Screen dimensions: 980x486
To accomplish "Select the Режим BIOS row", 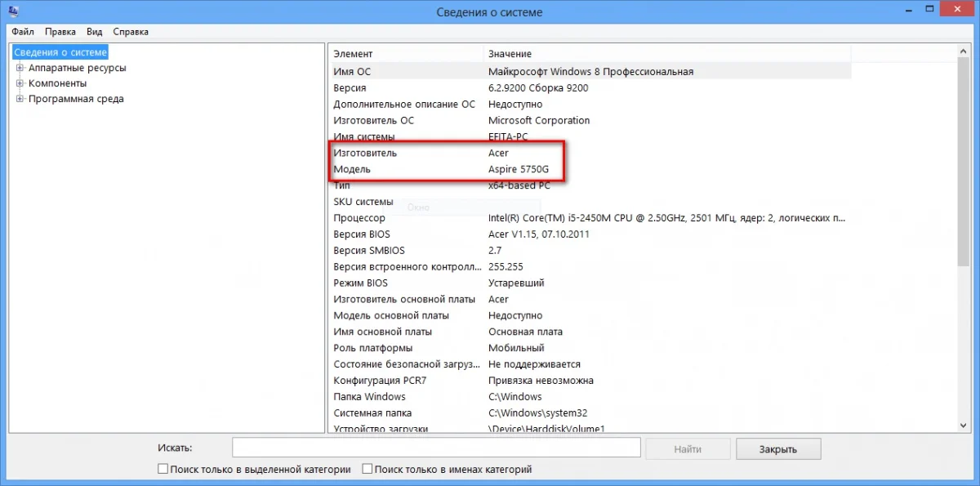I will coord(590,283).
